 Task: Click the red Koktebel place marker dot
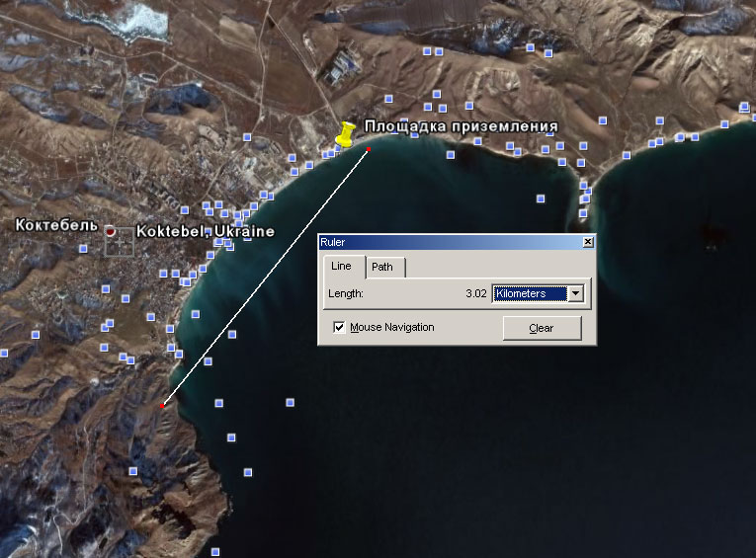pyautogui.click(x=111, y=231)
